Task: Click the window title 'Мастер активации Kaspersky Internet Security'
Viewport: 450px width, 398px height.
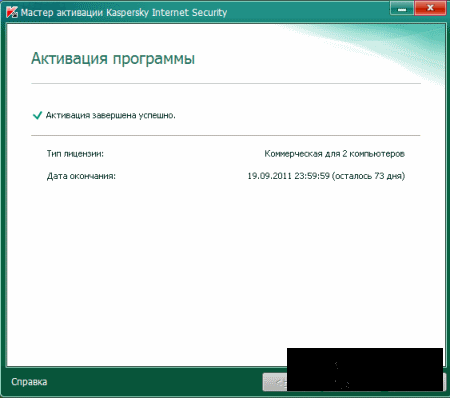Action: pos(124,13)
